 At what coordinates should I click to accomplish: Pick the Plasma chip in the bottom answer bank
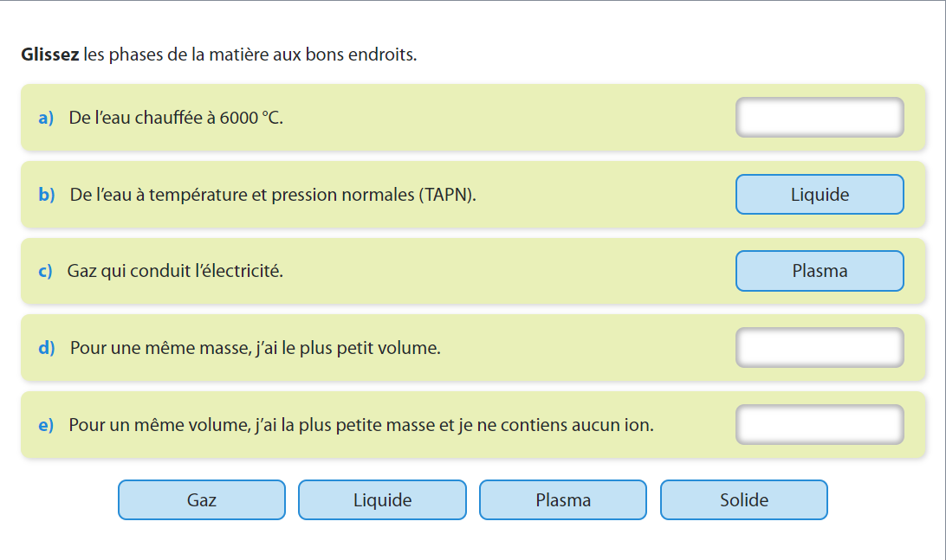(563, 500)
